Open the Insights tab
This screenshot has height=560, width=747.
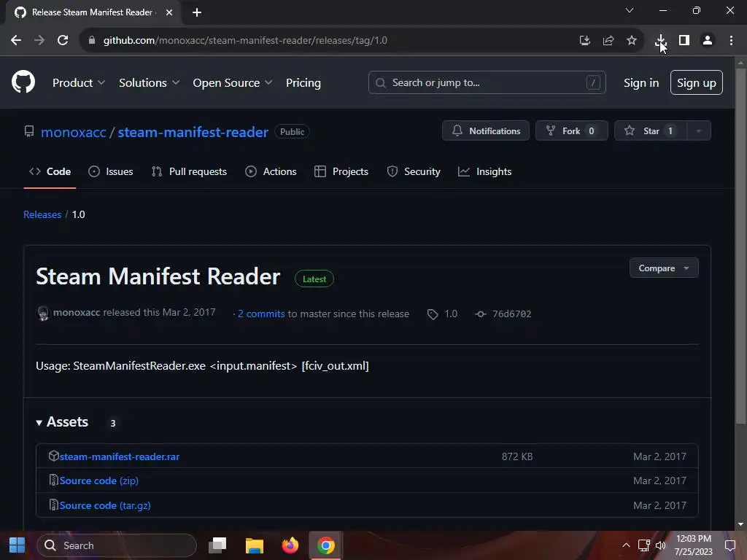pos(484,171)
